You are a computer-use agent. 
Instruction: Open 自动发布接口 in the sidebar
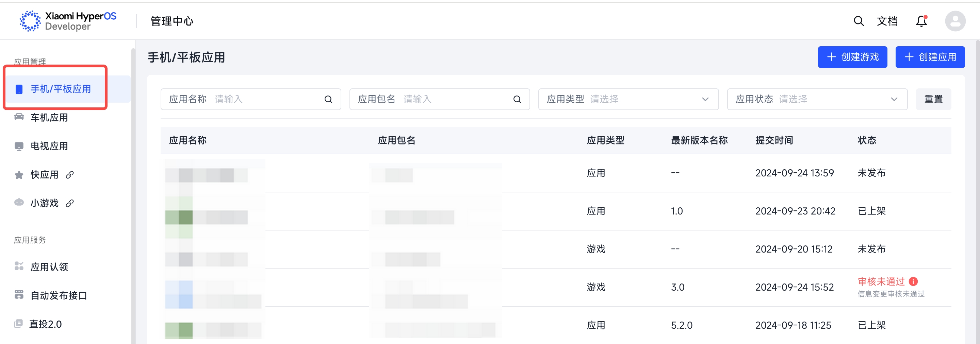point(59,295)
